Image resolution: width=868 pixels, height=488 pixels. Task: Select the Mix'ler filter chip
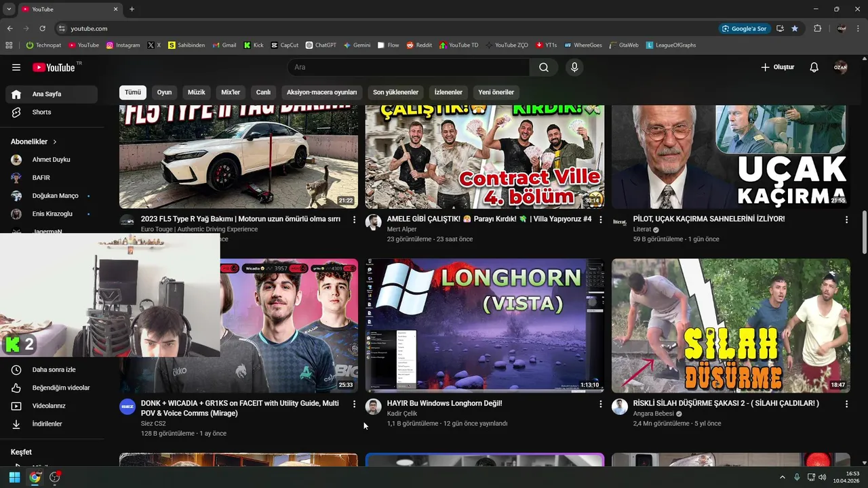click(231, 92)
